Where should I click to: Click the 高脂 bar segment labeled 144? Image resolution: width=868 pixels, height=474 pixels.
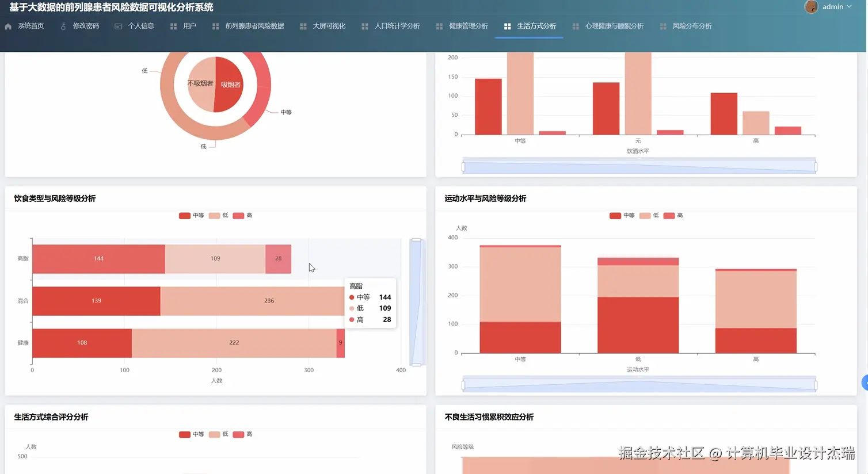[x=98, y=259]
